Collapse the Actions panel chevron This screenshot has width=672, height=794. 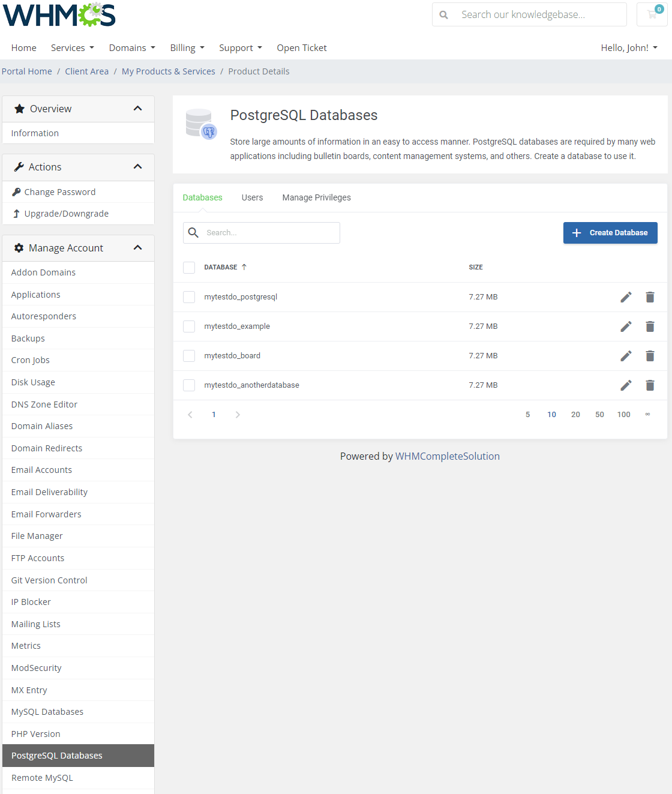[x=137, y=167]
